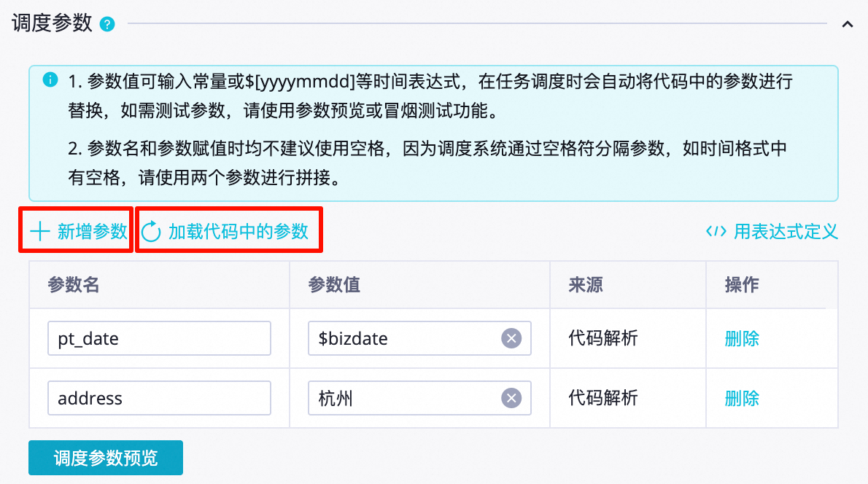Click the help question mark beside 调度参数

(108, 25)
